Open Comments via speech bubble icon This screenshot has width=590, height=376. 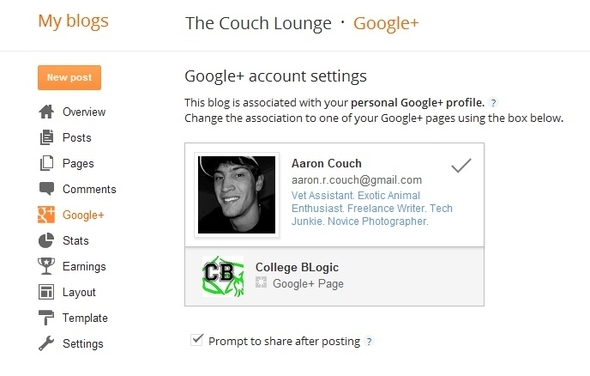point(46,189)
